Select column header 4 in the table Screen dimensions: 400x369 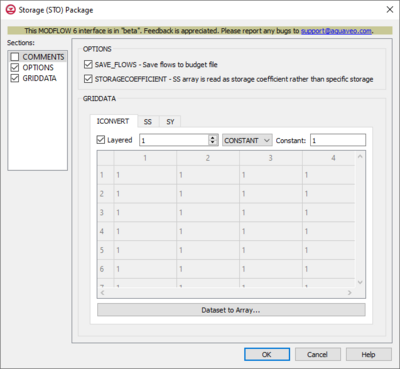point(329,158)
